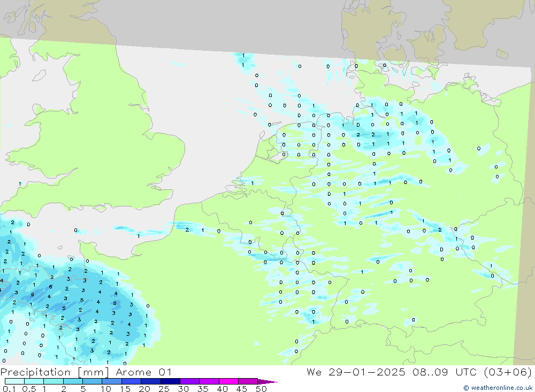Click the "[mm]" unit label
535x392 pixels.
[x=94, y=372]
